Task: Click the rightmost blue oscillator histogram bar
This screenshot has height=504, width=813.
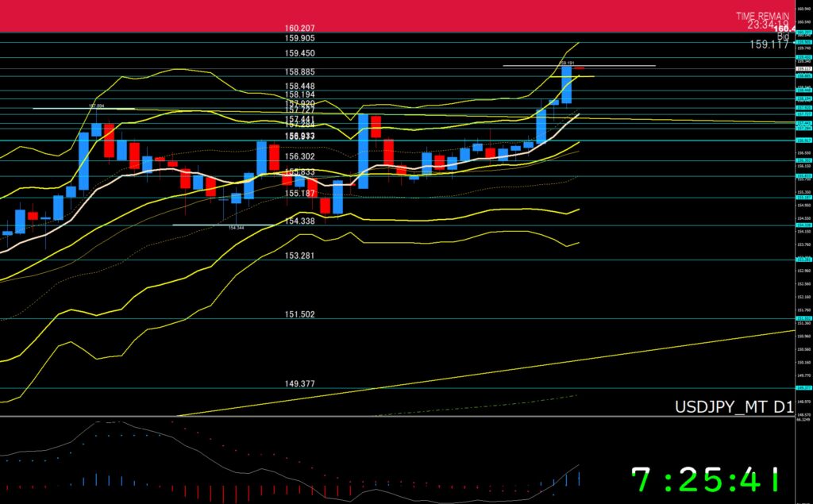Action: (579, 478)
